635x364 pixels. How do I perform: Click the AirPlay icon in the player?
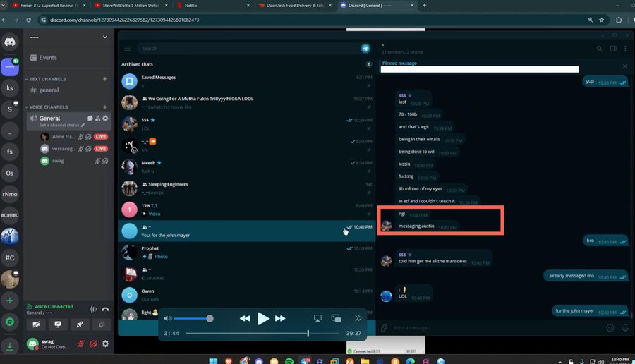click(317, 318)
